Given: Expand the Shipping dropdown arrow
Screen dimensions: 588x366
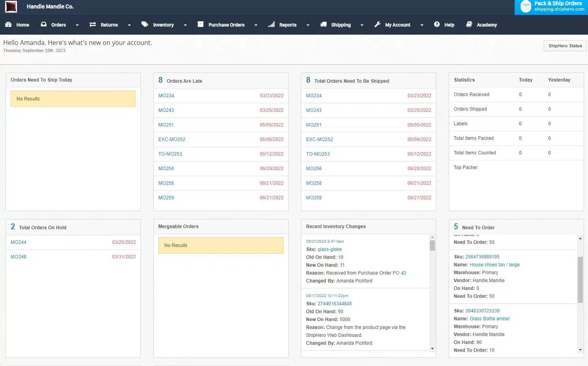Looking at the screenshot, I should coord(362,25).
